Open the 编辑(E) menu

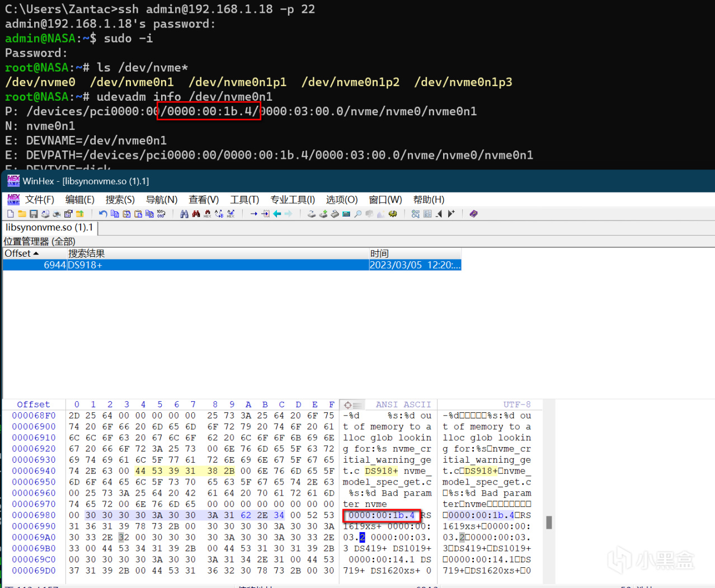point(79,200)
